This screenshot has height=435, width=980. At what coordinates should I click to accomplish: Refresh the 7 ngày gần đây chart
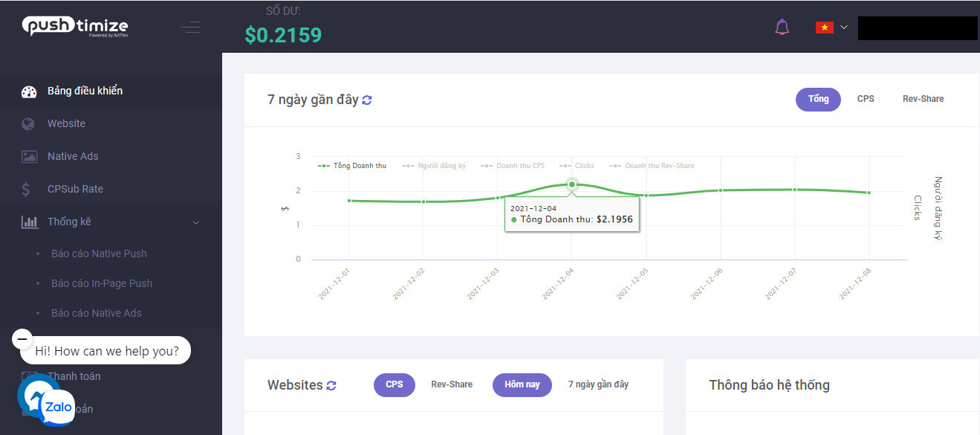click(x=367, y=100)
